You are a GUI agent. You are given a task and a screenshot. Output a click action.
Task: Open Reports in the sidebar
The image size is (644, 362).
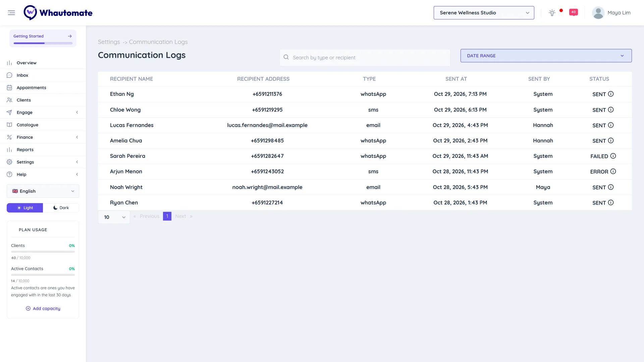[x=43, y=149]
